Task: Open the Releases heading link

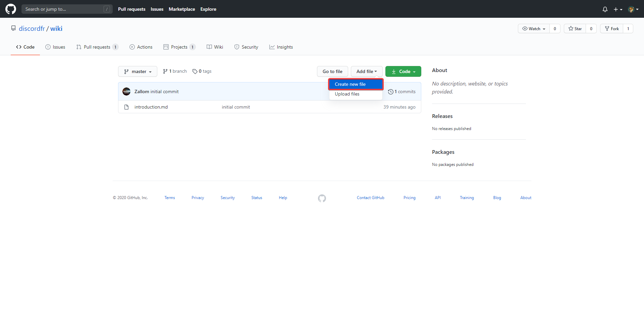Action: coord(442,116)
